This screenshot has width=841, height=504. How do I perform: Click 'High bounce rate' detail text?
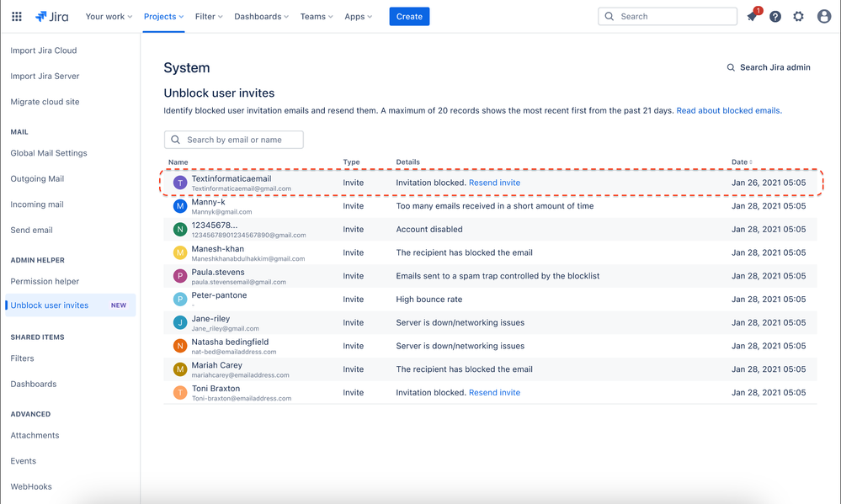click(429, 300)
